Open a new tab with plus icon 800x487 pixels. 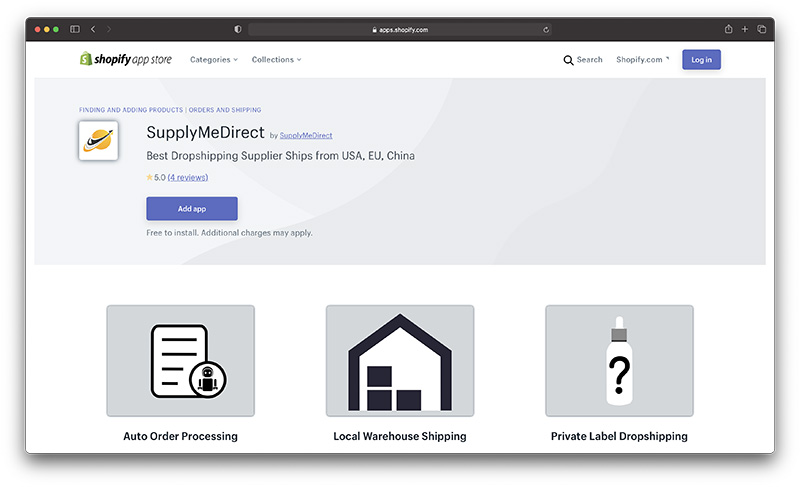click(x=745, y=30)
